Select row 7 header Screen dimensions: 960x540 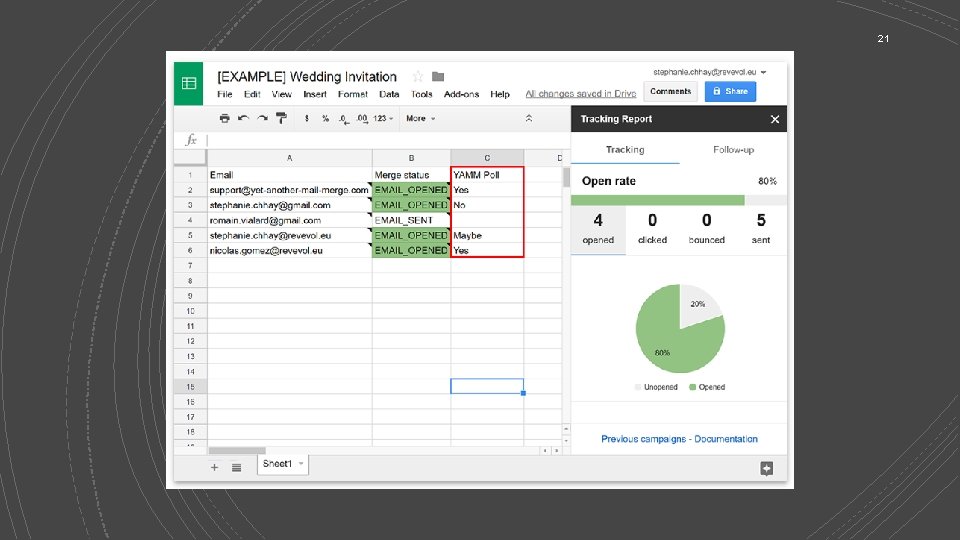[190, 266]
